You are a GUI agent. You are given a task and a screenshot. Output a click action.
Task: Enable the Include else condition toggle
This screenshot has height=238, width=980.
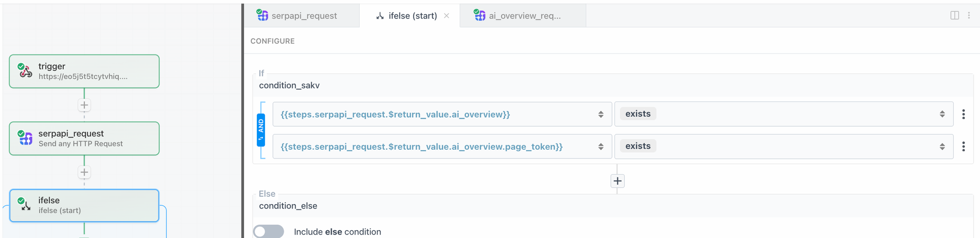click(269, 232)
